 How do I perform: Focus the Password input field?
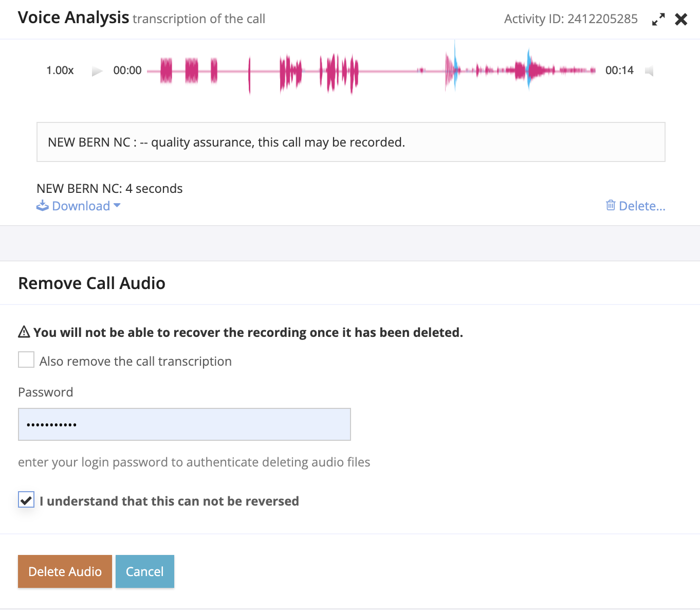(x=185, y=424)
